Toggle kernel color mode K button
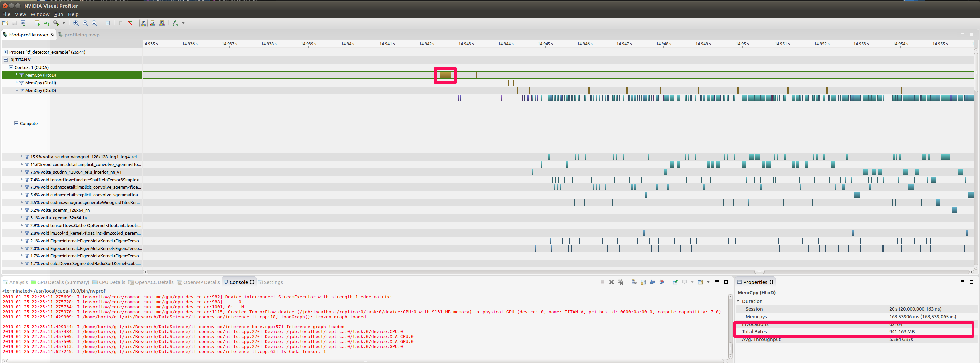Viewport: 980px width, 363px height. pos(144,23)
